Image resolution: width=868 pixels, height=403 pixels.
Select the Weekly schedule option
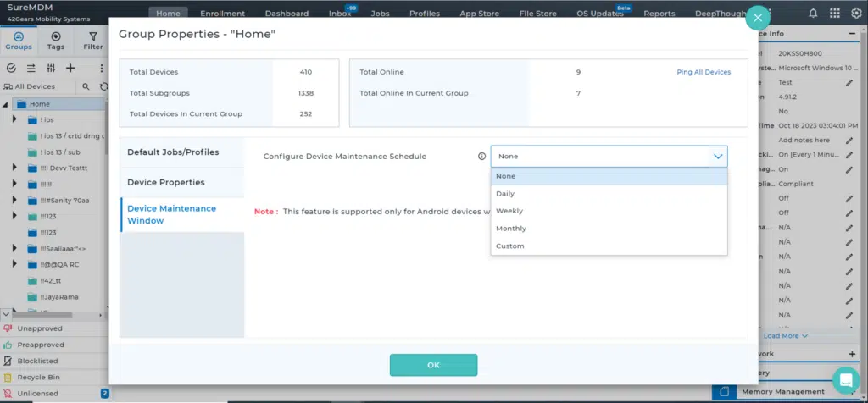point(509,211)
